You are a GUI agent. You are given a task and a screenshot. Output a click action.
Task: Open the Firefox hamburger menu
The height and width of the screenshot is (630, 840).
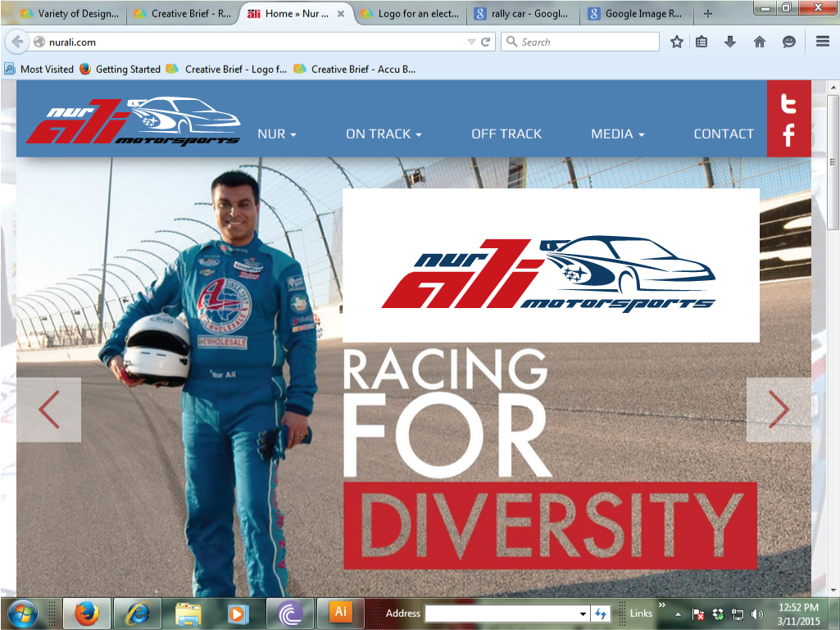point(822,42)
